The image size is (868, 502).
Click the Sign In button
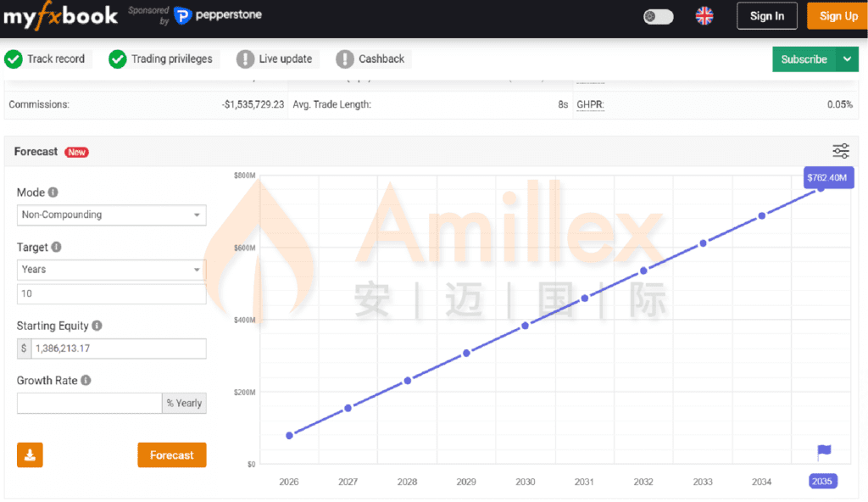click(766, 16)
